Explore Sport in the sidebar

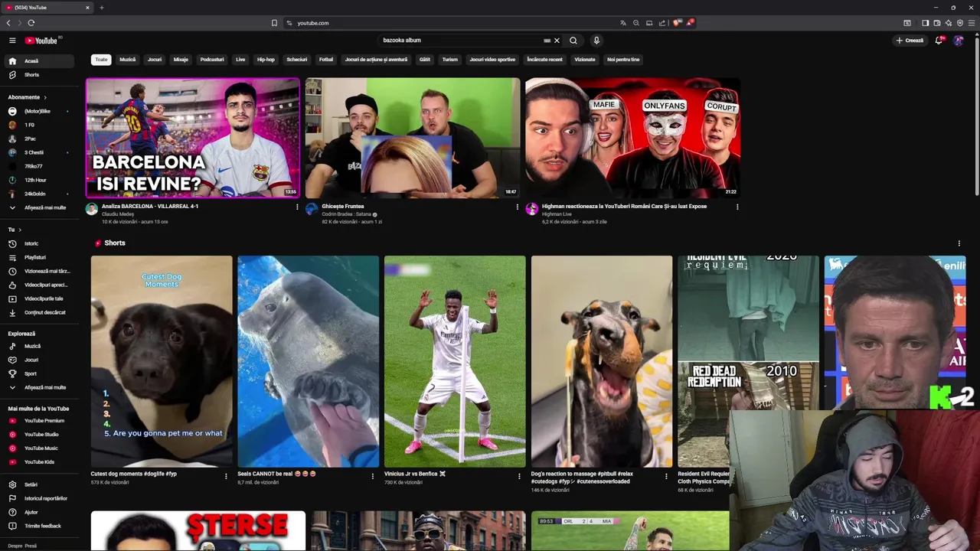40,373
